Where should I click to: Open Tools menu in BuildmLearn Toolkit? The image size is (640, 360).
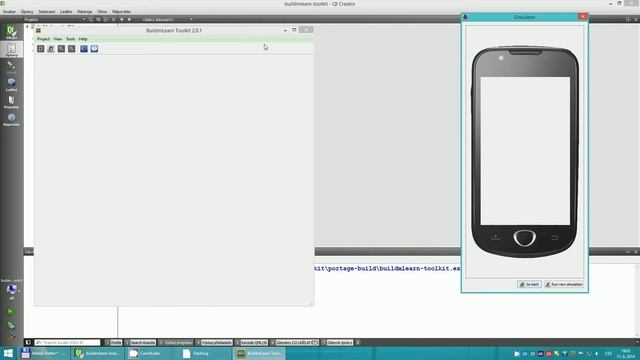point(71,39)
